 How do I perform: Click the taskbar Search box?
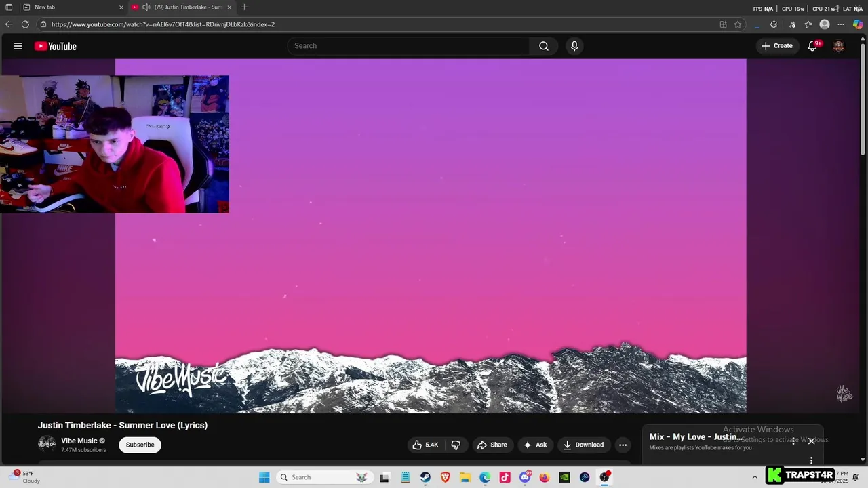pos(324,477)
